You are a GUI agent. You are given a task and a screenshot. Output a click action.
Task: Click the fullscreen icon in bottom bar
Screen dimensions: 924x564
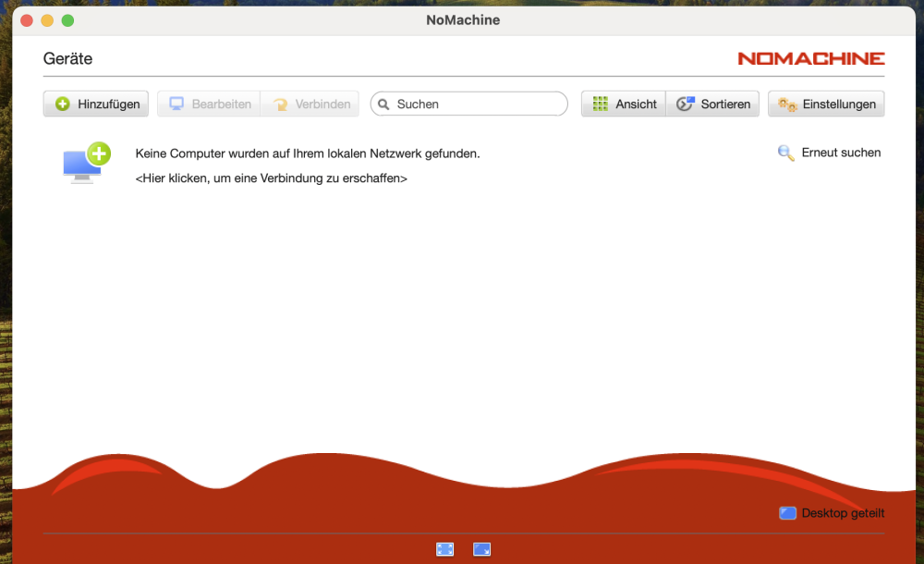coord(445,549)
